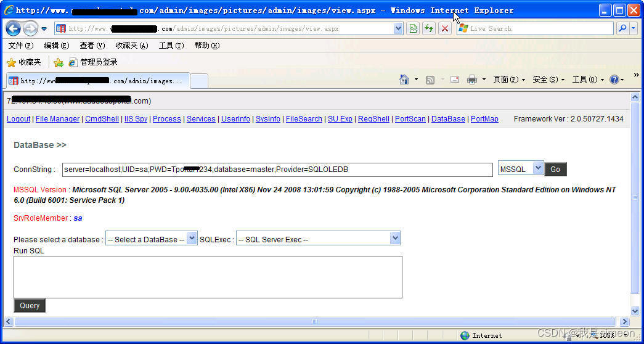Click the Internet zone globe icon
Viewport: 644px width, 344px height.
point(465,335)
